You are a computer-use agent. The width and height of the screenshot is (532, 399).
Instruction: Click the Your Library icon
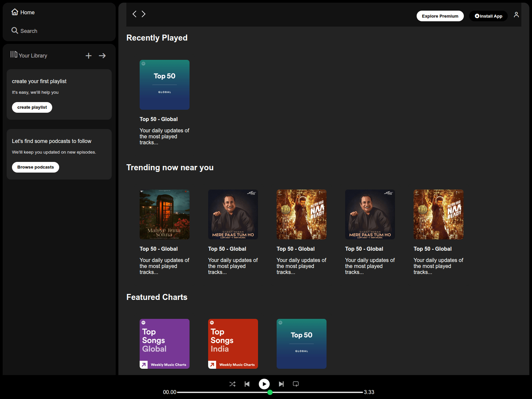pos(14,54)
